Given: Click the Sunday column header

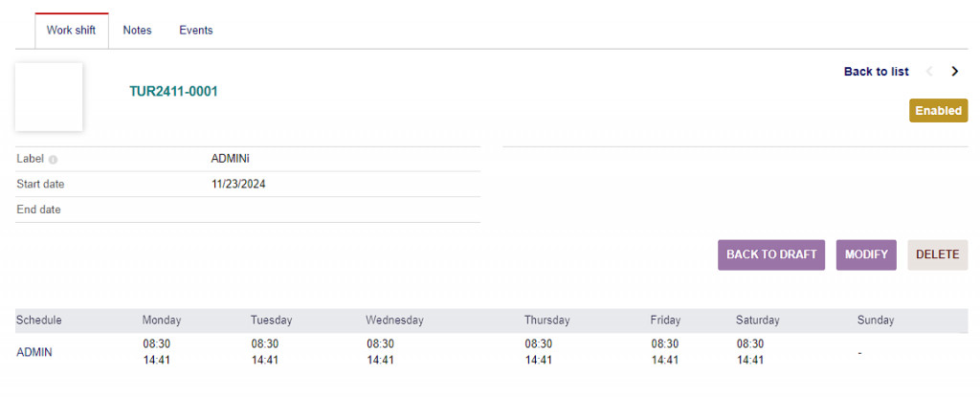Looking at the screenshot, I should pos(876,320).
